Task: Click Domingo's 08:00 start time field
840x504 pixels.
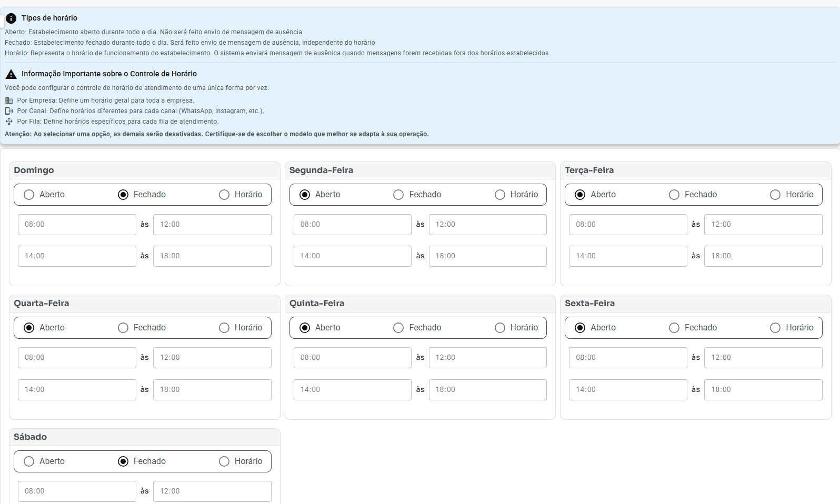Action: pos(77,225)
